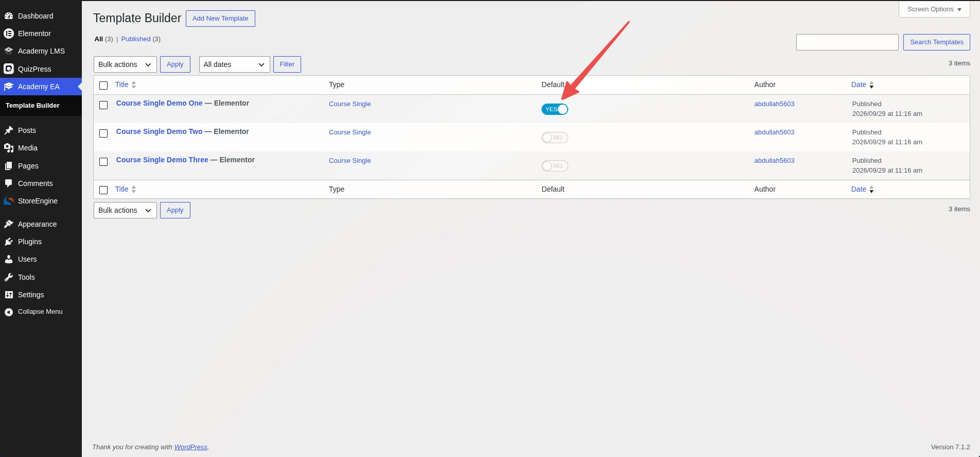The height and width of the screenshot is (457, 980).
Task: Click the Dashboard gauge icon
Action: (x=9, y=16)
